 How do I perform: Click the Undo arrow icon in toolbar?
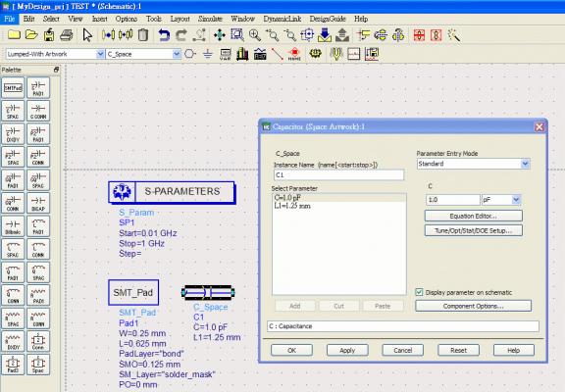pos(164,35)
